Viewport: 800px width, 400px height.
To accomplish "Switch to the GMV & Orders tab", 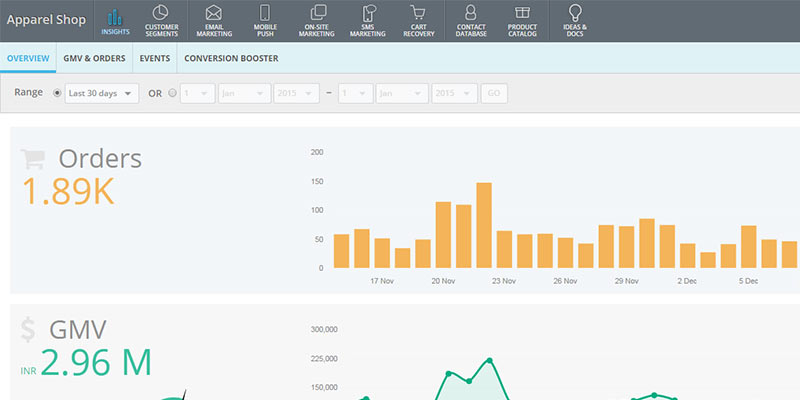I will tap(95, 59).
